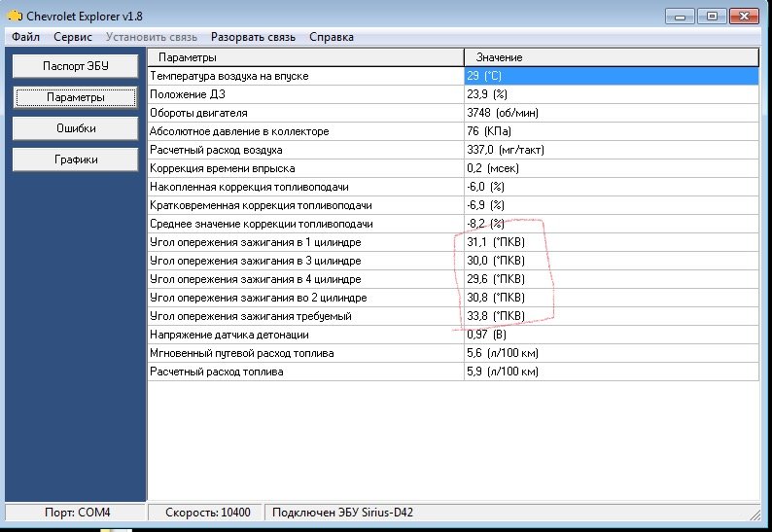Click the value 30,0 (°ПКВ)
Viewport: 772px width, 532px height.
496,261
